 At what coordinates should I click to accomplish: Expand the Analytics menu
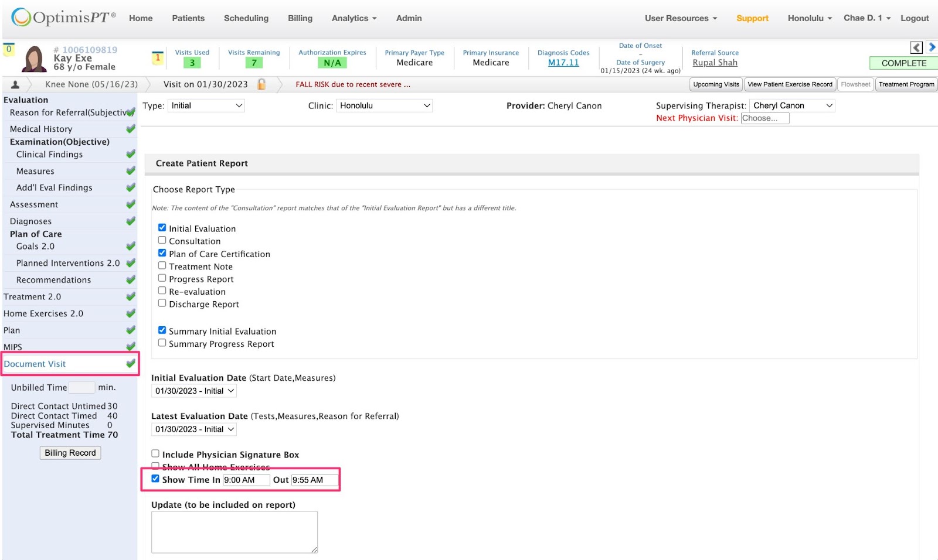pos(354,18)
